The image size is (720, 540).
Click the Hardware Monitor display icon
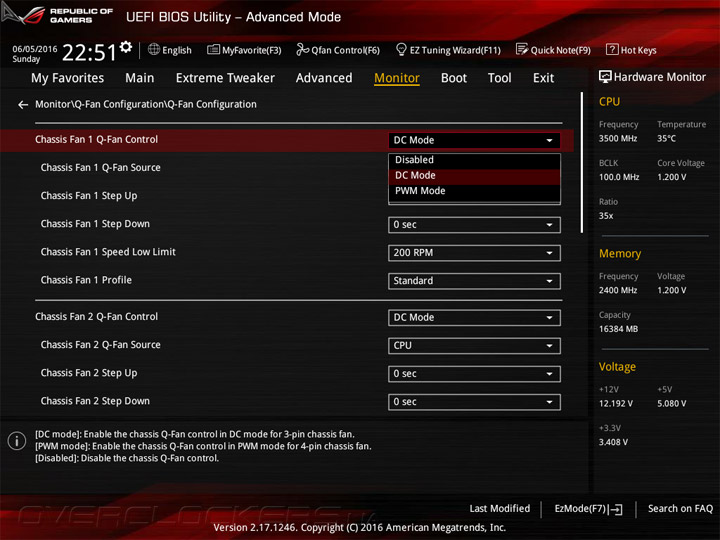coord(605,77)
